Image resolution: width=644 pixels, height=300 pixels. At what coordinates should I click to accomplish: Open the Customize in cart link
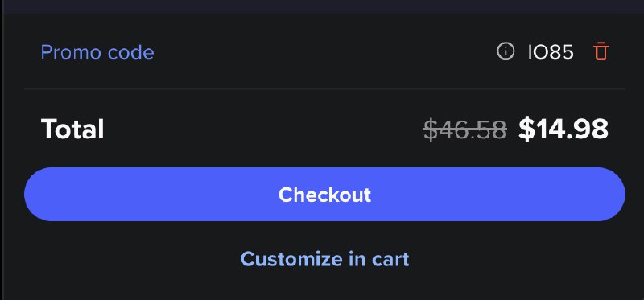[324, 259]
